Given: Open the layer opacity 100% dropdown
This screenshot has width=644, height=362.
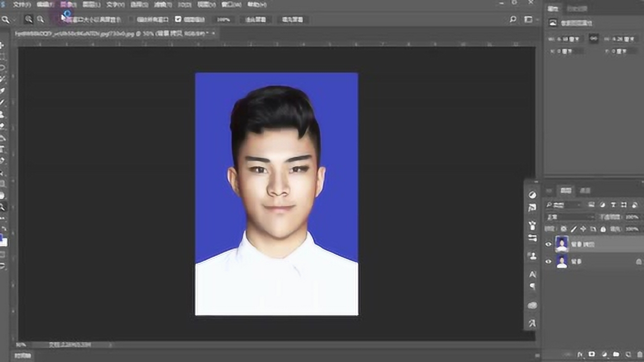Looking at the screenshot, I should coord(632,217).
